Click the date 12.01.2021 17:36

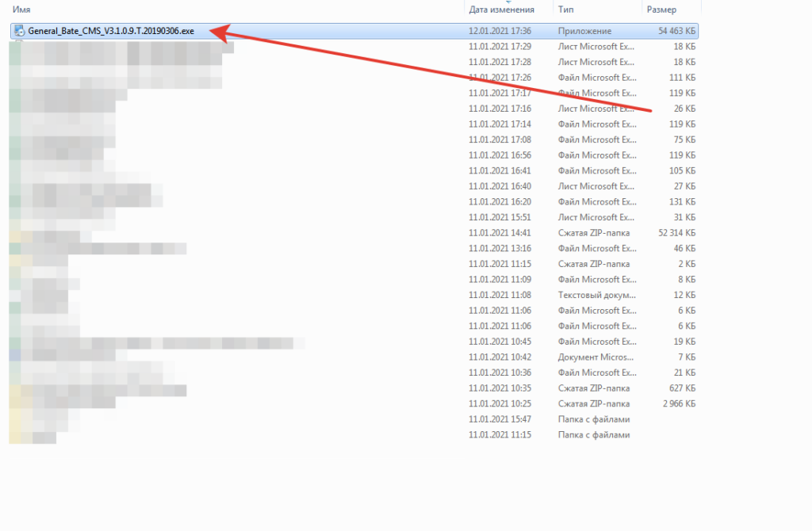pos(500,31)
